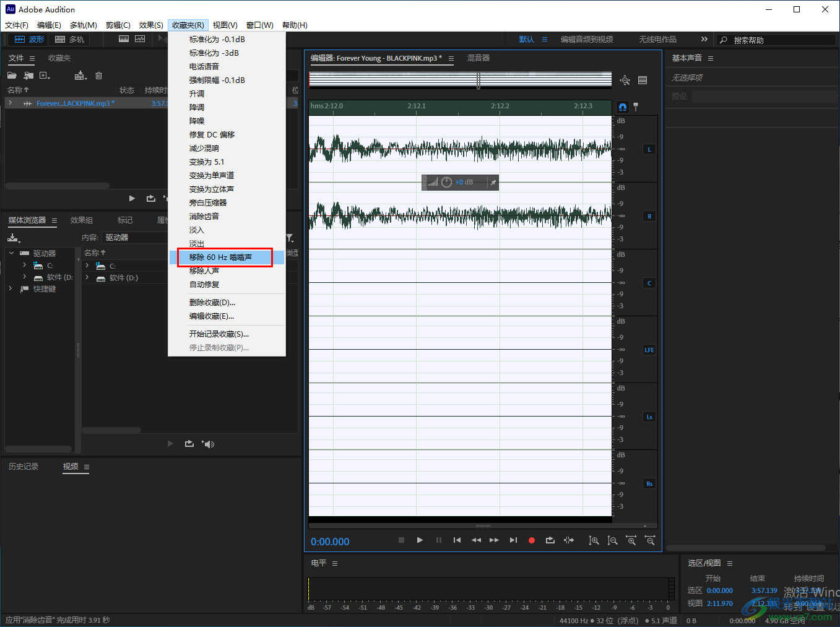This screenshot has height=627, width=840.
Task: Expand the Forever Young mp3 file entry
Action: tap(11, 103)
